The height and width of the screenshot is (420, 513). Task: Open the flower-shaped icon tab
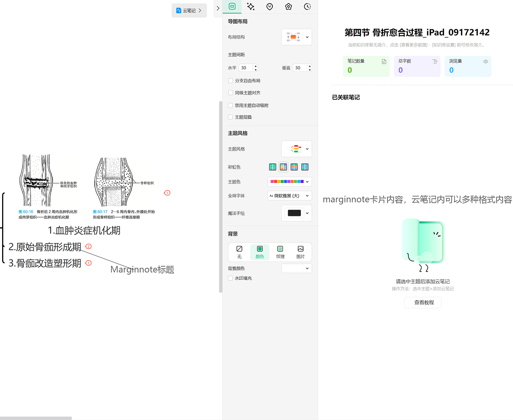click(x=289, y=6)
